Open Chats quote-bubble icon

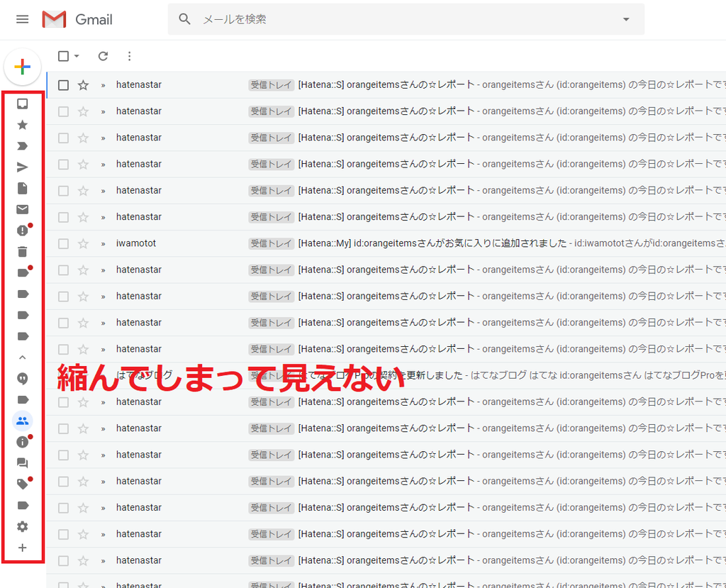tap(22, 379)
